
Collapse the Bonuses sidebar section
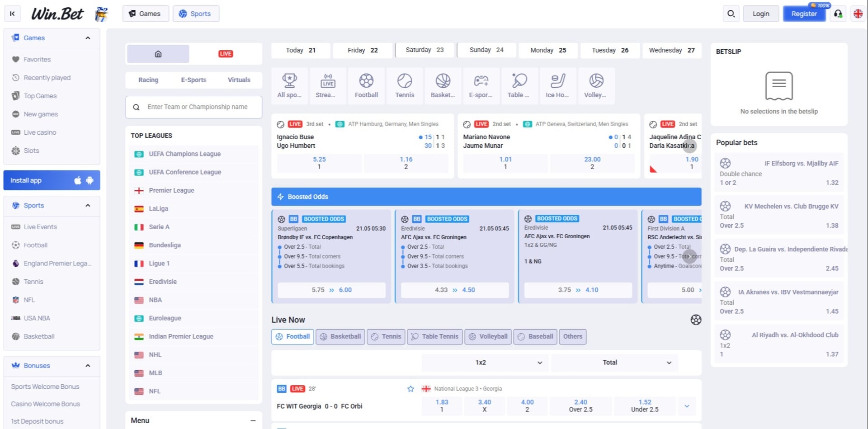(88, 365)
